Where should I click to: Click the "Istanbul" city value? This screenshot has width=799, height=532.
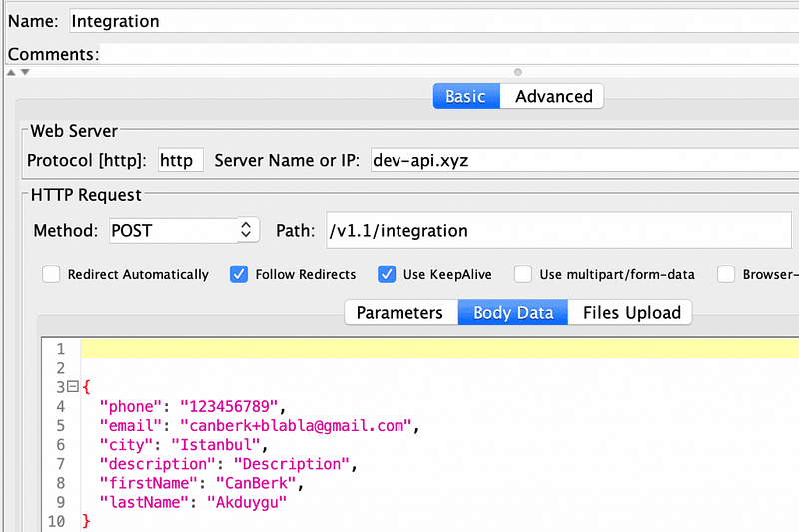point(216,445)
